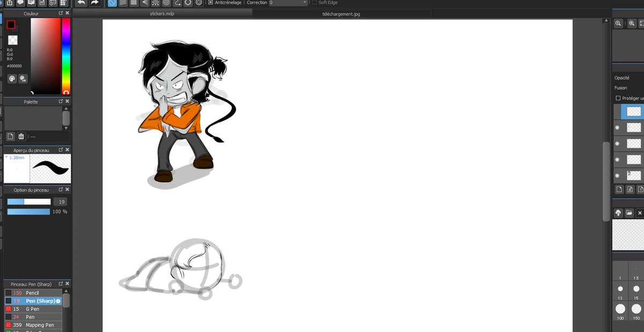Zoom in with the navigator magnifier plus
Screen dimensions: 644x332
[631, 23]
